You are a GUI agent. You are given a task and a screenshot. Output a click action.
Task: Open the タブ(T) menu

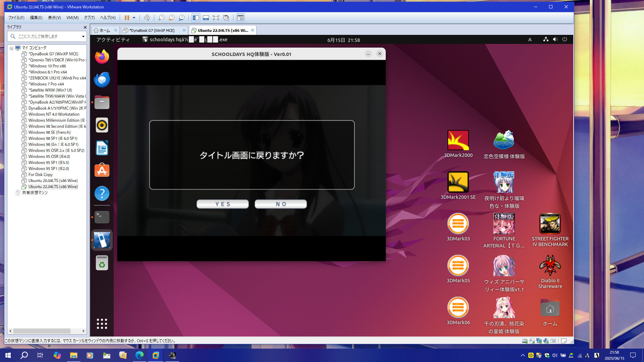89,18
